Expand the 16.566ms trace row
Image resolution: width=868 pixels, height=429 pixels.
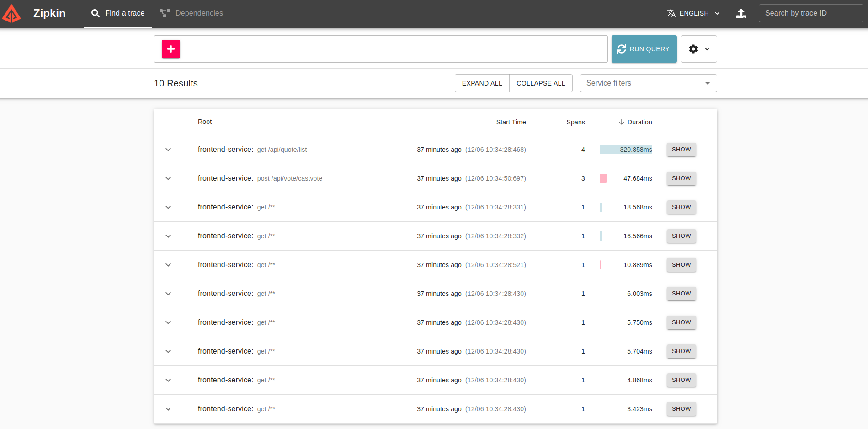pyautogui.click(x=168, y=236)
